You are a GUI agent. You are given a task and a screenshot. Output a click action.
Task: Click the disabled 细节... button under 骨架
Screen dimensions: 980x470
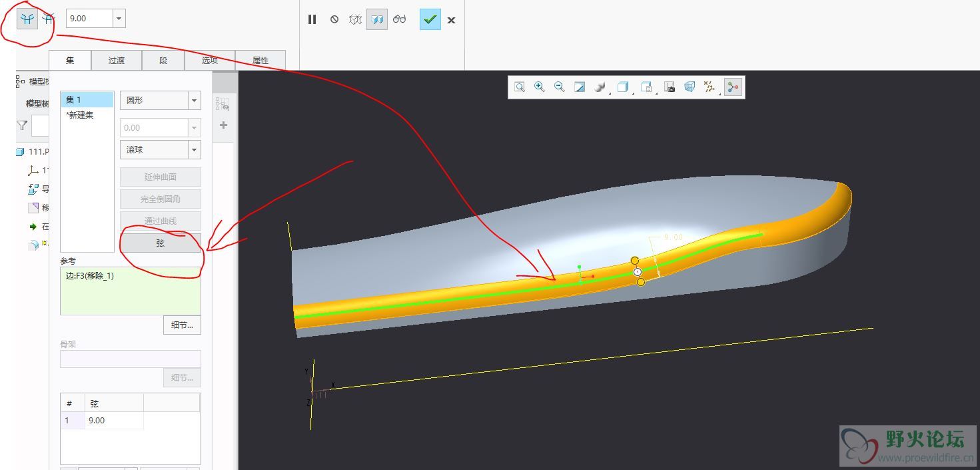point(182,377)
